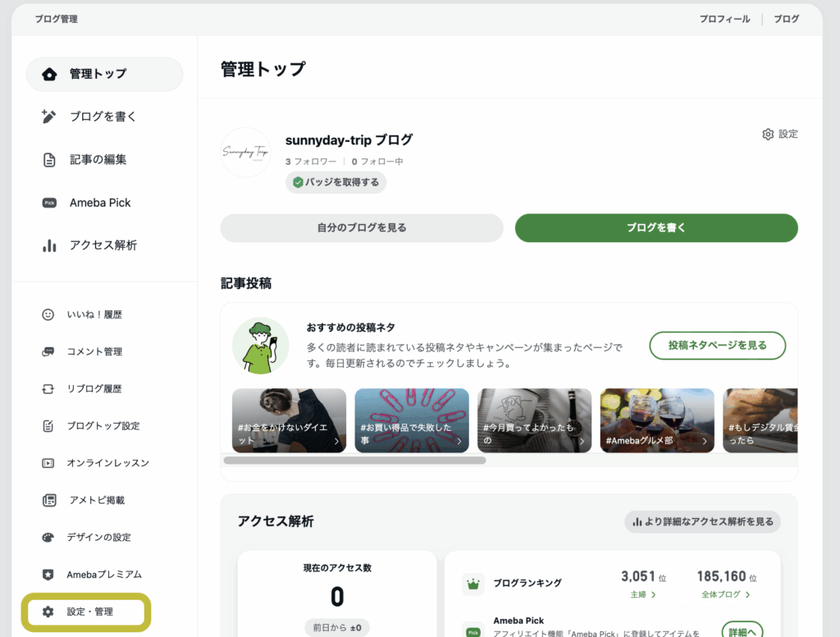Viewport: 840px width, 637px height.
Task: Click the 全体ブログ ranking link with chevron
Action: [x=726, y=594]
